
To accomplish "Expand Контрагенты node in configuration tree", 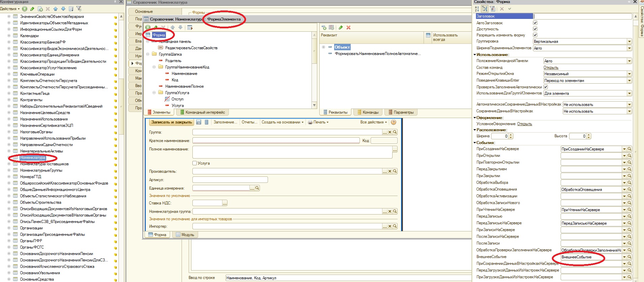I will (x=9, y=100).
